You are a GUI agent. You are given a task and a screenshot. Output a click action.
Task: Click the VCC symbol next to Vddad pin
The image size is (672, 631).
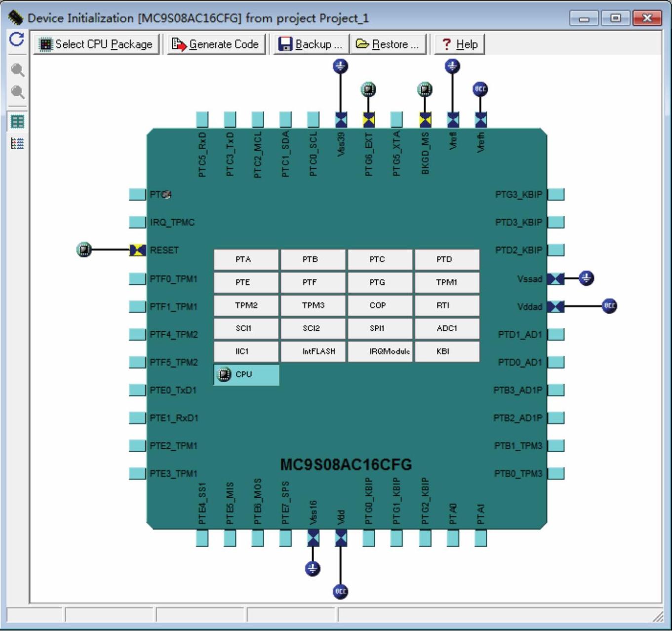click(x=609, y=306)
